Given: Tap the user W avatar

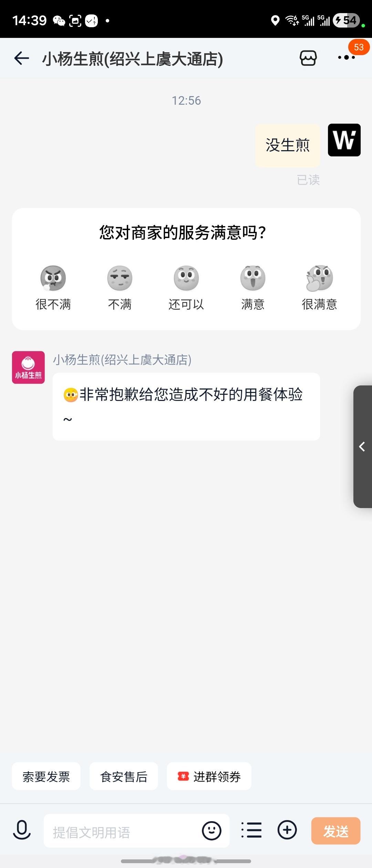Looking at the screenshot, I should pyautogui.click(x=344, y=140).
